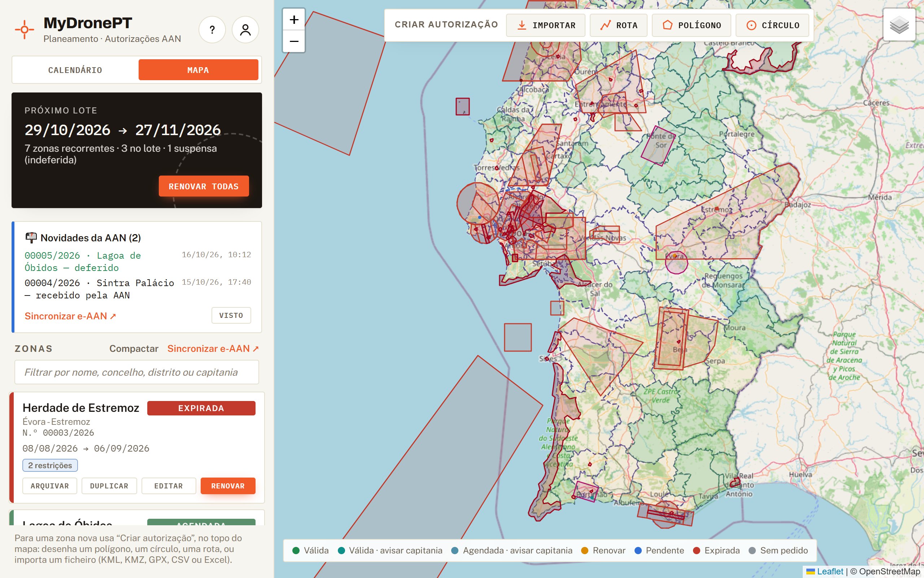
Task: Open Sincronizar e-AAN link in Novidades card
Action: [x=70, y=316]
